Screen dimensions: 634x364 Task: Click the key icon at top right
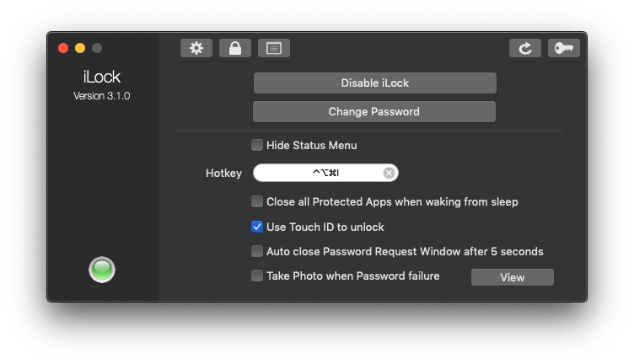pyautogui.click(x=564, y=48)
